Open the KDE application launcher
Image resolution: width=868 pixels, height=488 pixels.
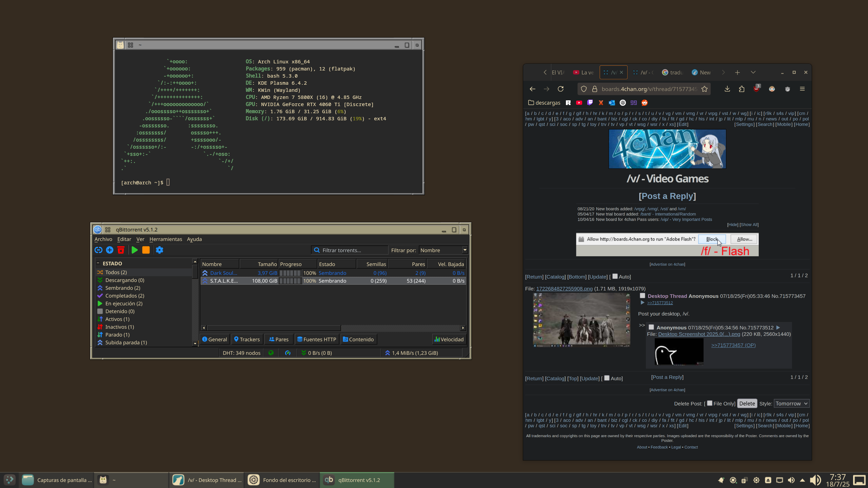coord(9,480)
